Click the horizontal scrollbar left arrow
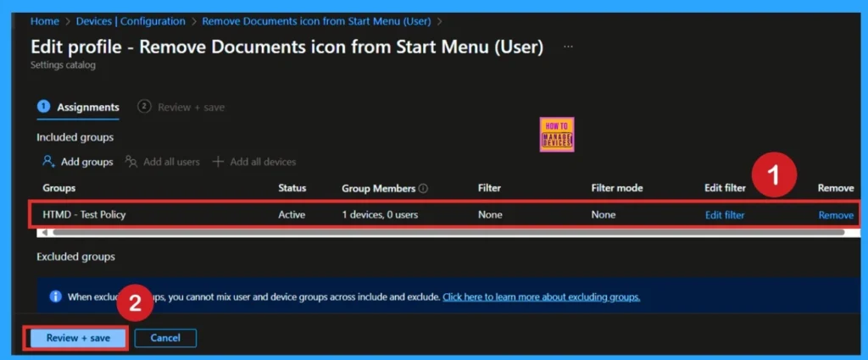This screenshot has width=868, height=360. [45, 232]
